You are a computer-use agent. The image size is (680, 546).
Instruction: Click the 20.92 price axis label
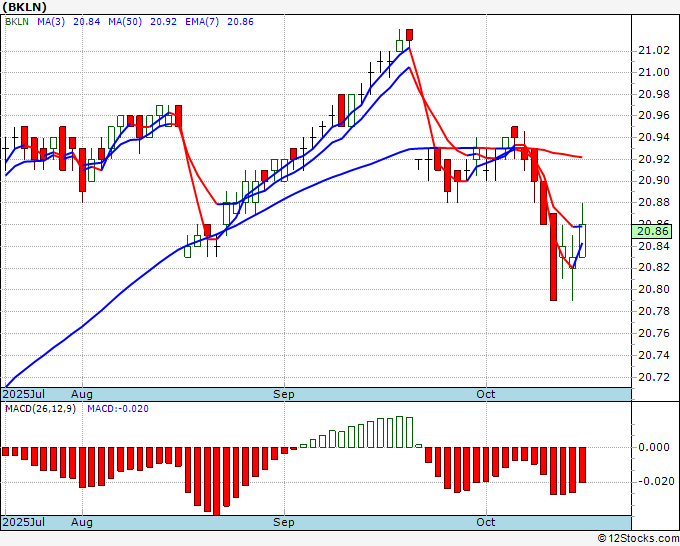point(654,159)
